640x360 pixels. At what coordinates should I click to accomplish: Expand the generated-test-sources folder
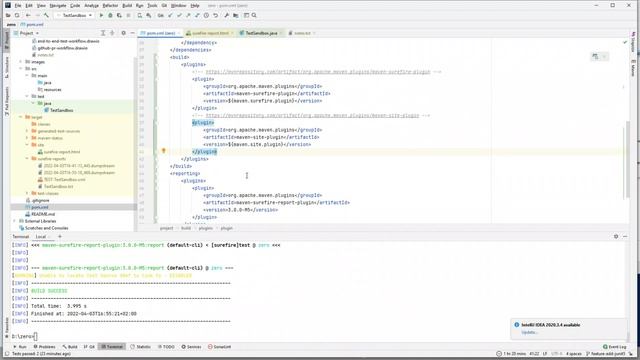(27, 131)
